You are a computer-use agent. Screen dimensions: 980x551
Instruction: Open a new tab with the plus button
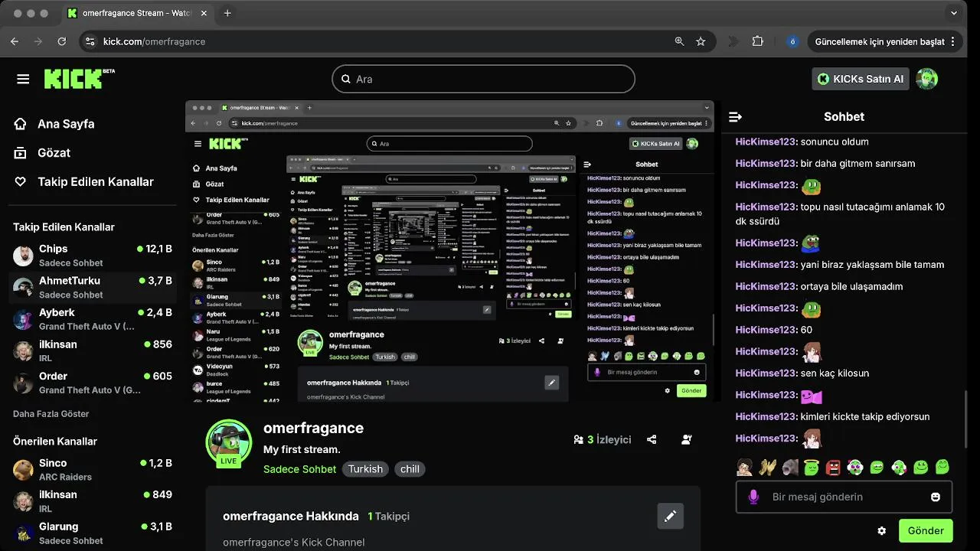coord(227,13)
